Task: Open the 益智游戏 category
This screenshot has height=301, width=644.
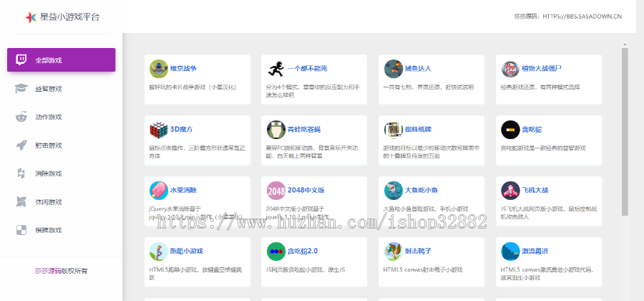Action: (x=62, y=88)
